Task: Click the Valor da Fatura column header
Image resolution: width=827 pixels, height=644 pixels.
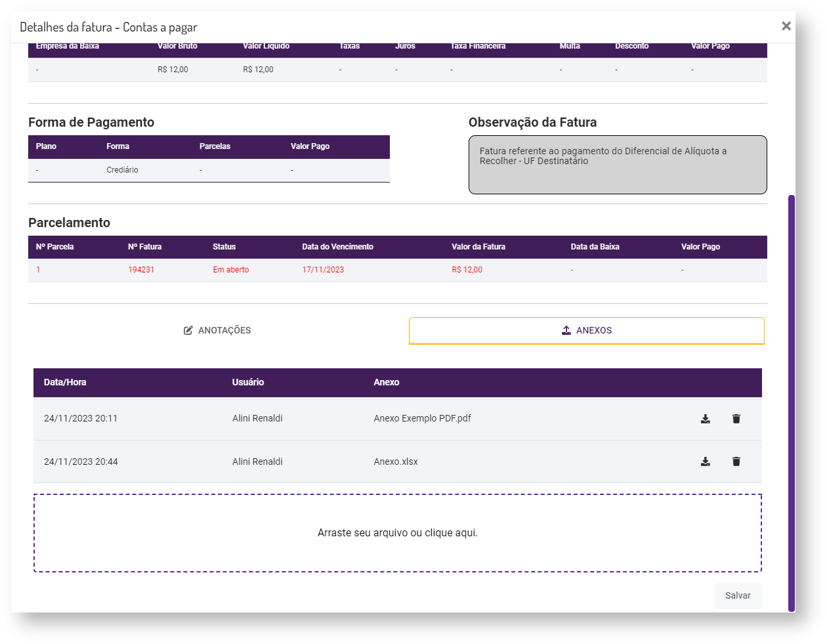Action: [x=478, y=247]
